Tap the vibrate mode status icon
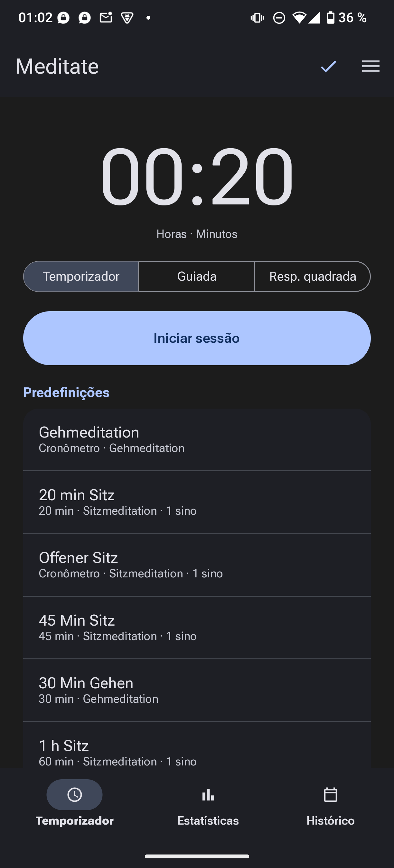394x868 pixels. 257,18
